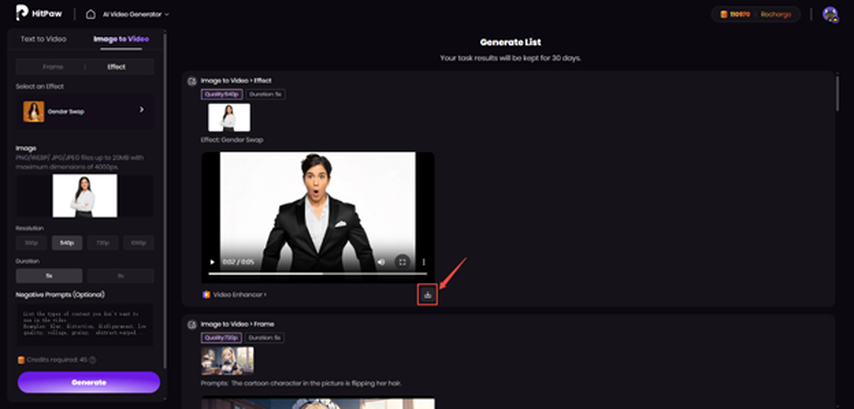The image size is (854, 409).
Task: Click the Credits required help icon
Action: 92,359
